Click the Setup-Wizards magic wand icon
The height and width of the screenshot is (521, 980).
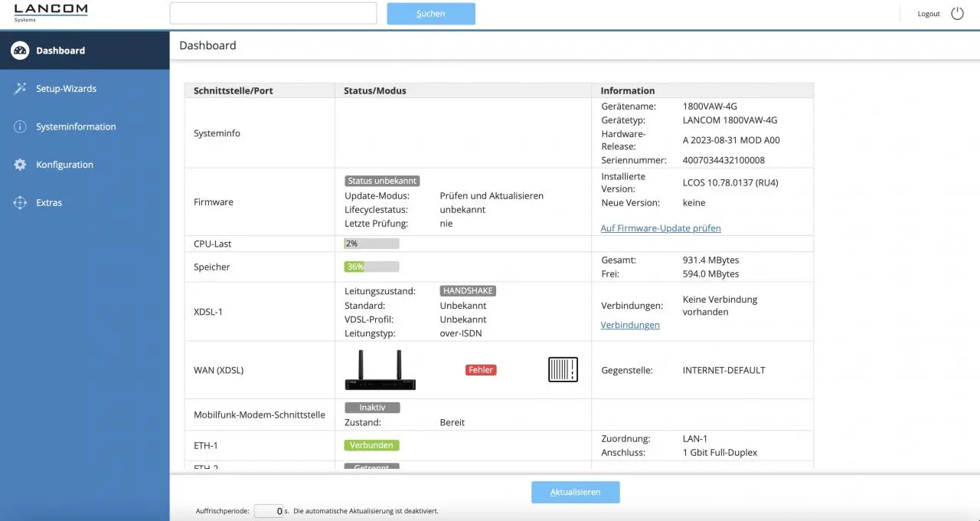[20, 89]
